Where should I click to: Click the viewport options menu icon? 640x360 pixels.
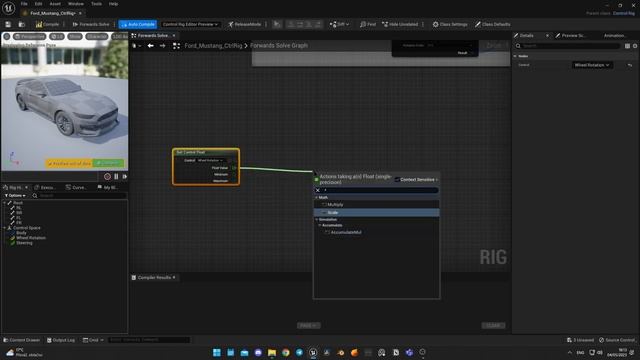(7, 37)
